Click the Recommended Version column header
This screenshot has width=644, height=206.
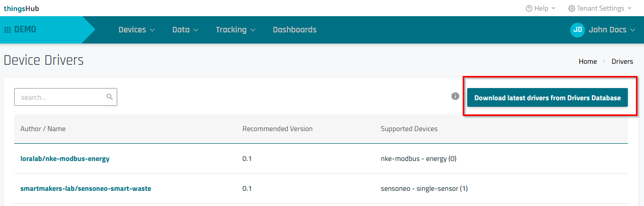pyautogui.click(x=277, y=129)
